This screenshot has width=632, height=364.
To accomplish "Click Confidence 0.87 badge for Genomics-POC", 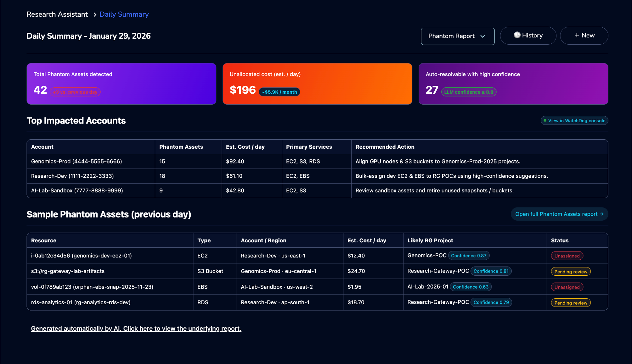I will point(468,256).
